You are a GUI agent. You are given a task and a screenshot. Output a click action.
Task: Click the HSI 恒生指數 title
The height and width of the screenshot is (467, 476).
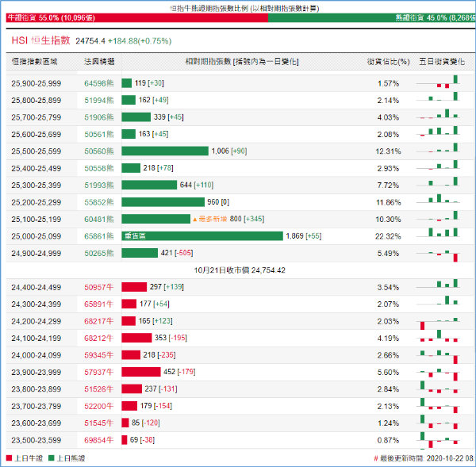(x=41, y=40)
